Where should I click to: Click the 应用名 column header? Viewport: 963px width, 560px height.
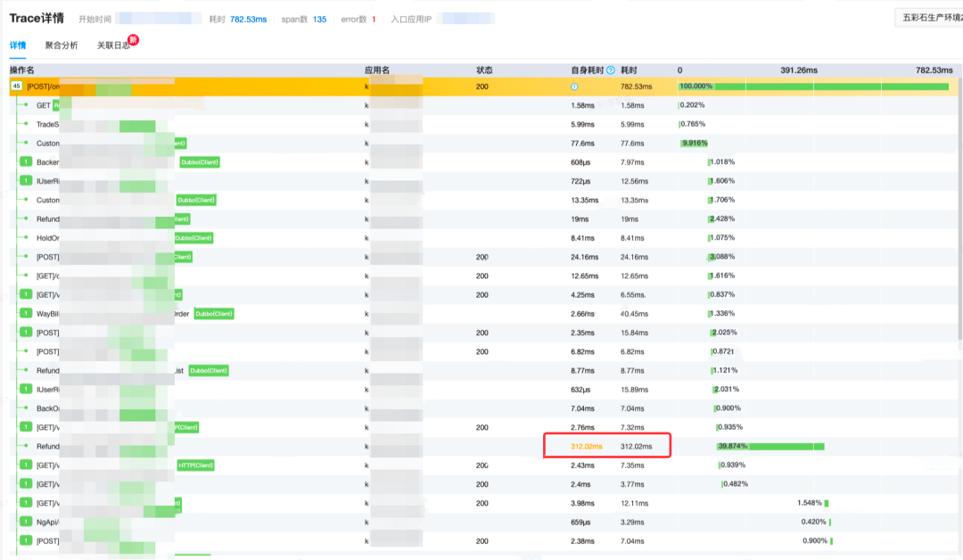point(377,70)
